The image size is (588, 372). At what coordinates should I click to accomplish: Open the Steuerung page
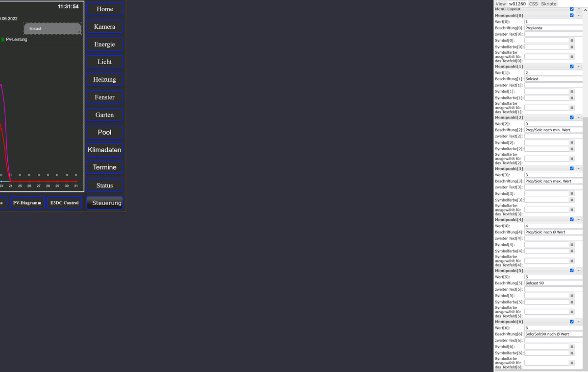[105, 203]
